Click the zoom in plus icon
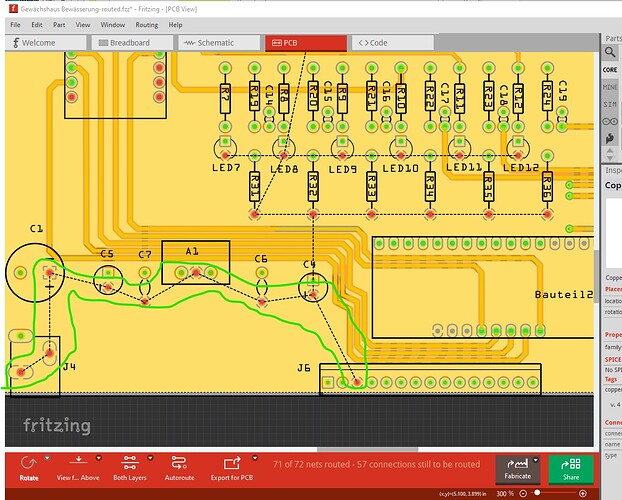Screen dimensions: 622x500 [x=583, y=494]
